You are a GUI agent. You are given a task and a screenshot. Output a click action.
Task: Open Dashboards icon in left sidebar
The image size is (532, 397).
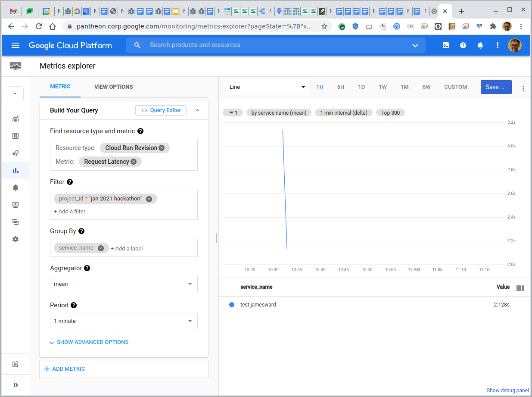[x=16, y=136]
